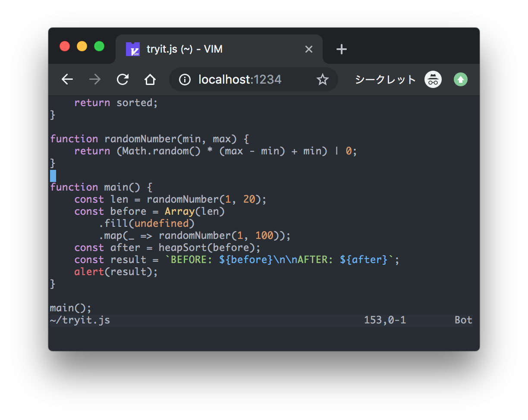Screen dimensions: 528x420
Task: Click 'function randomNumber(min, max)' declaration
Action: click(144, 139)
